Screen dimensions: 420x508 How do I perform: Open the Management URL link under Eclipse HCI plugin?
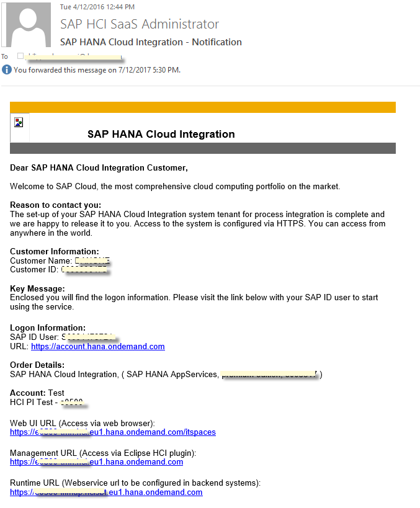(97, 461)
